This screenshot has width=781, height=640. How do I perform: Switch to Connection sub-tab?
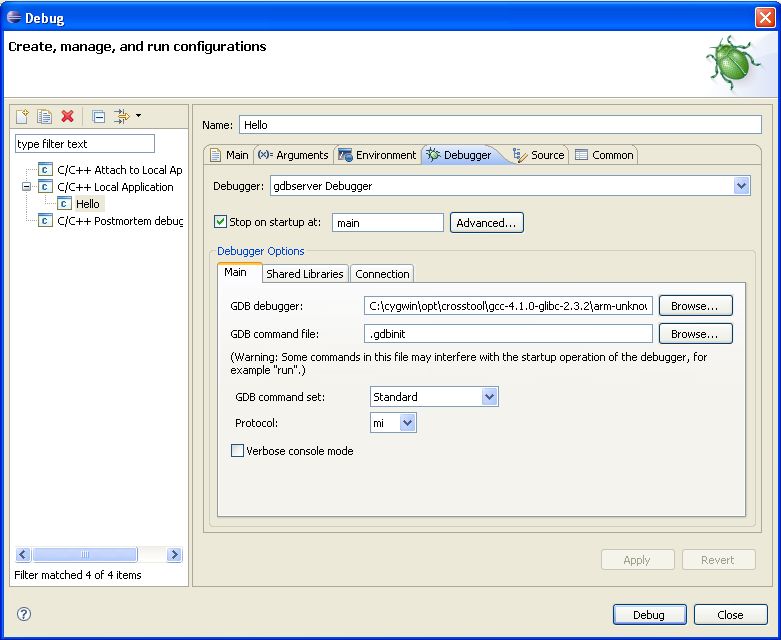point(382,273)
